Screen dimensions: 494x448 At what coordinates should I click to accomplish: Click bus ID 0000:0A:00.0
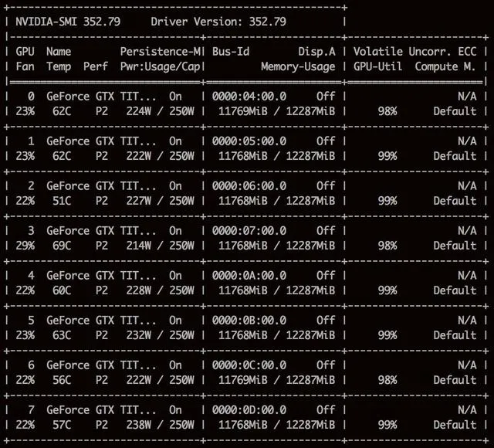[x=249, y=275]
